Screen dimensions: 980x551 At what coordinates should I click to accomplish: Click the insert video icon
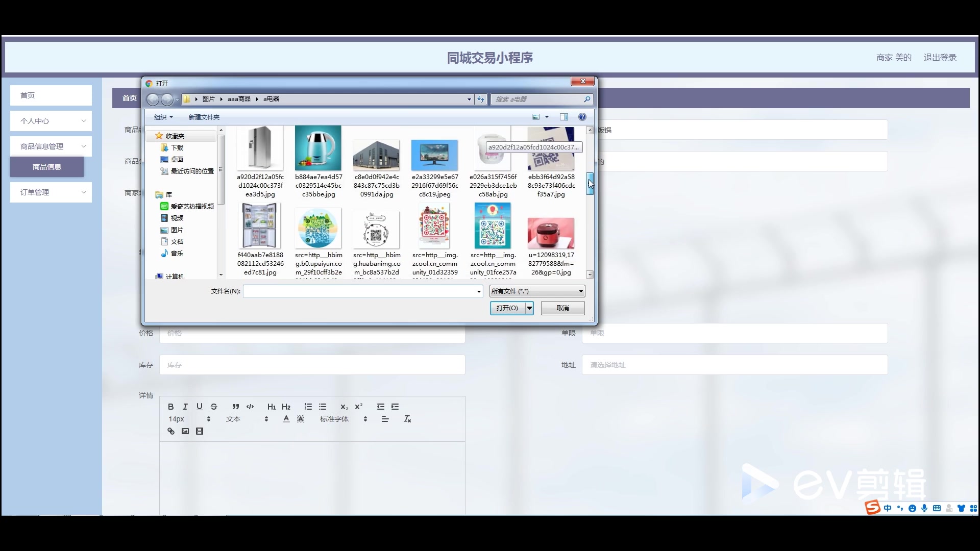(200, 431)
